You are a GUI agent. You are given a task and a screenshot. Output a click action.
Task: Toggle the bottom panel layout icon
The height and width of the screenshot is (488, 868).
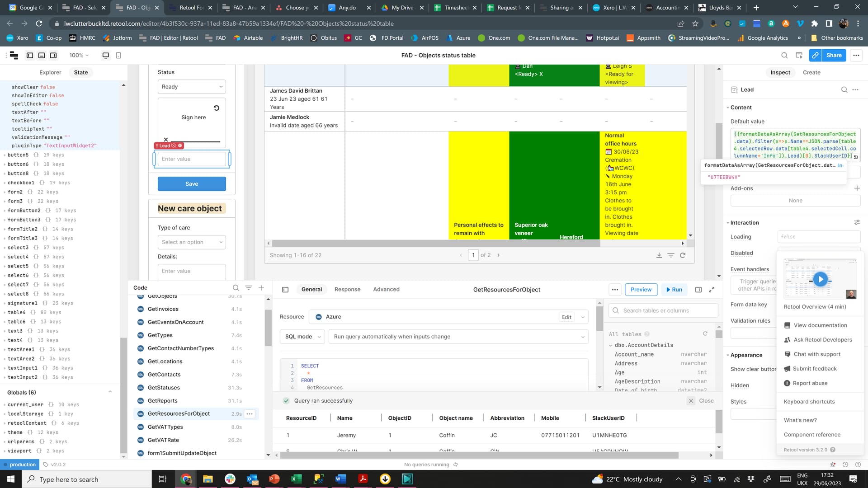click(x=42, y=55)
